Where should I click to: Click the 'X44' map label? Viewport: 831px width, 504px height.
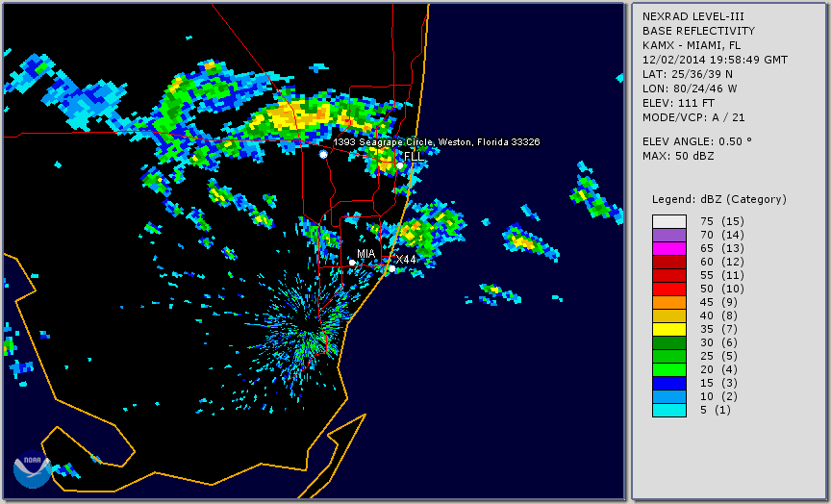[406, 259]
